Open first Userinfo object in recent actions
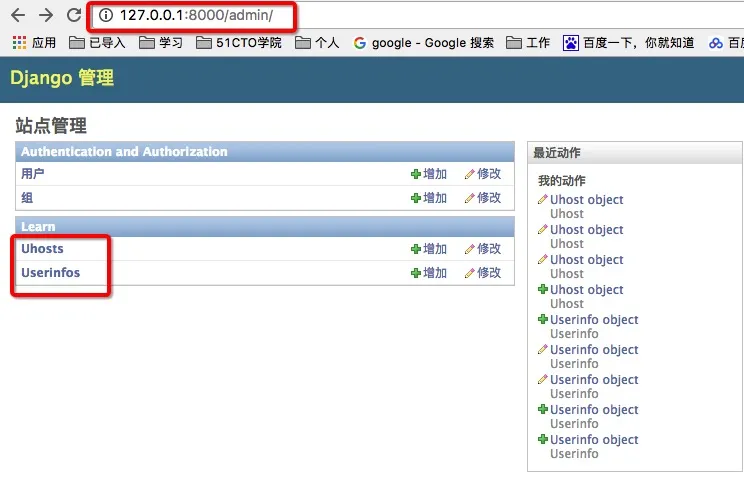The image size is (744, 499). pyautogui.click(x=594, y=320)
